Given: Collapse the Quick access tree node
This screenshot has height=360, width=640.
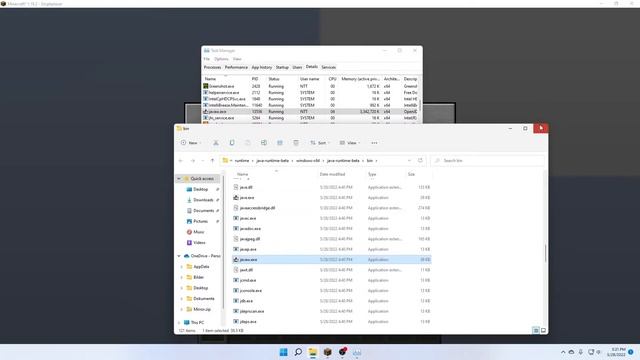Looking at the screenshot, I should coord(179,179).
